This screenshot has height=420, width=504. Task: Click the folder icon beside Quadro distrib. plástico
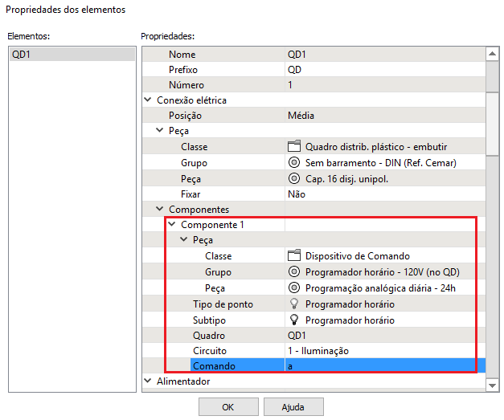[x=294, y=147]
